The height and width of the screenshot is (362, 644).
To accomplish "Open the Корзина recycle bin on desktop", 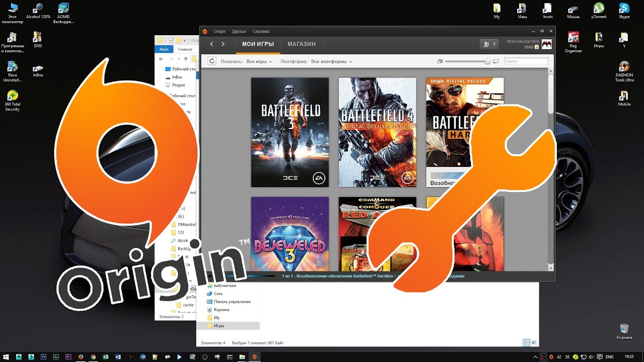I will (624, 332).
